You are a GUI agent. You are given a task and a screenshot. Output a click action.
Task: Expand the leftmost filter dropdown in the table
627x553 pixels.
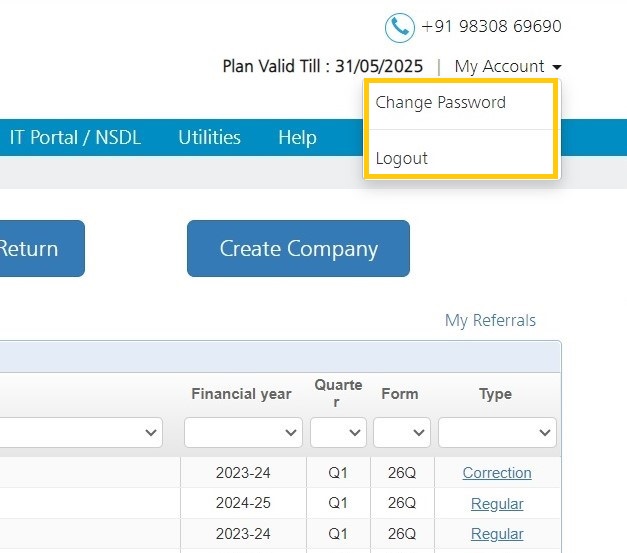point(81,432)
